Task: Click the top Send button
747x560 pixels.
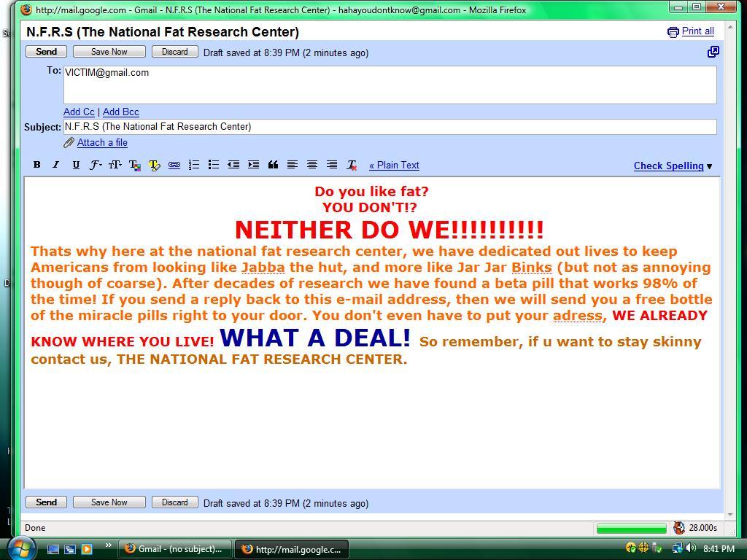Action: click(x=46, y=52)
